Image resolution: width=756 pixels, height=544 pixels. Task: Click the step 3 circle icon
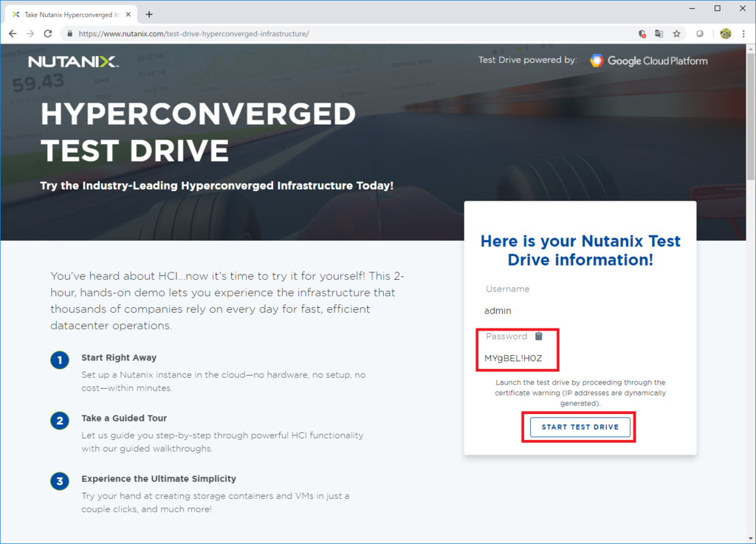pos(60,481)
